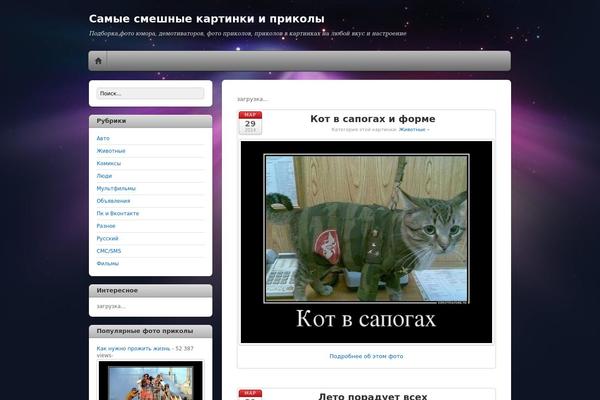The height and width of the screenshot is (400, 600).
Task: Open the Пк и Вконтакте category
Action: point(118,214)
